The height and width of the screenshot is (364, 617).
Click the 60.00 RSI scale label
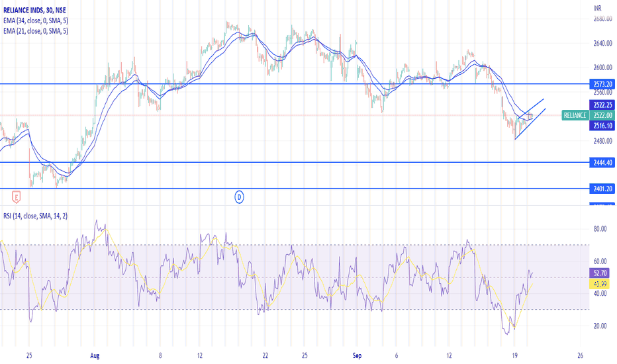click(600, 261)
